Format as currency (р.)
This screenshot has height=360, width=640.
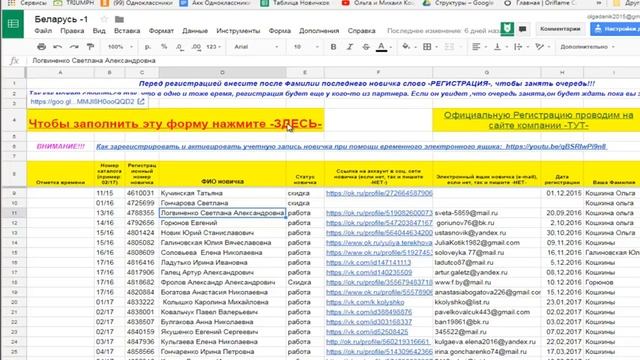148,47
